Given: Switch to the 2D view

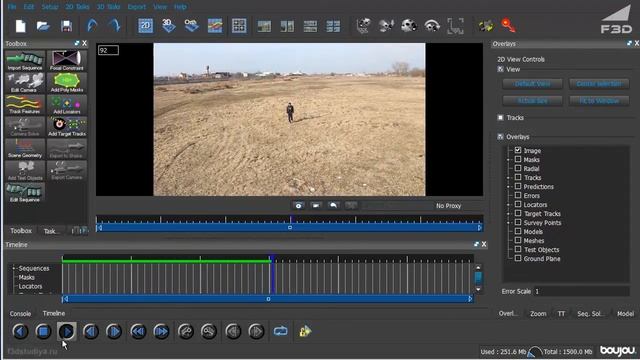Looking at the screenshot, I should pyautogui.click(x=146, y=26).
